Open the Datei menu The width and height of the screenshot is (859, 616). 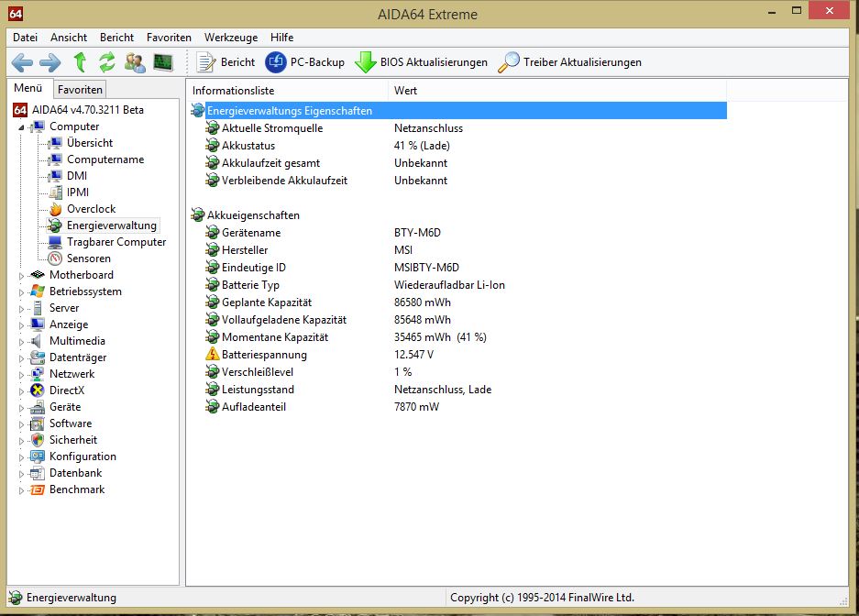point(25,38)
